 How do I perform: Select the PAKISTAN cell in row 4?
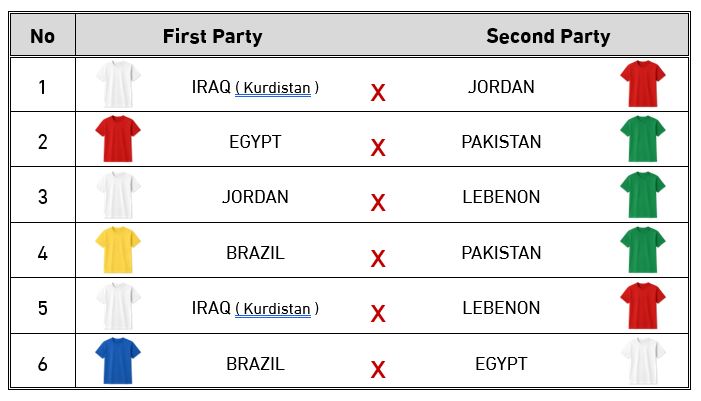pyautogui.click(x=501, y=253)
